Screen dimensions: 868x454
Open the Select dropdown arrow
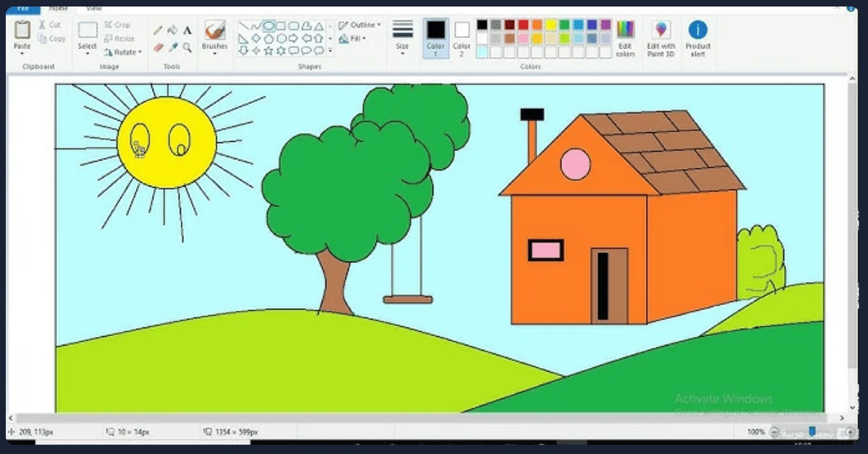(88, 53)
